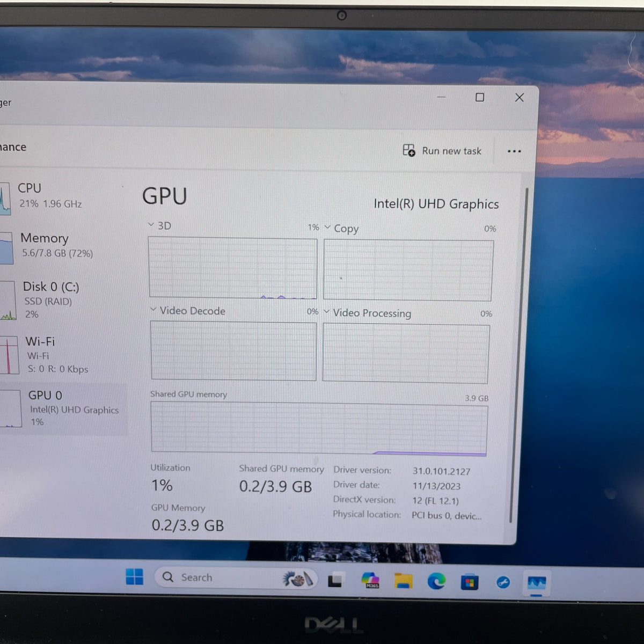Click the CPU mini graph thumbnail

pyautogui.click(x=5, y=199)
